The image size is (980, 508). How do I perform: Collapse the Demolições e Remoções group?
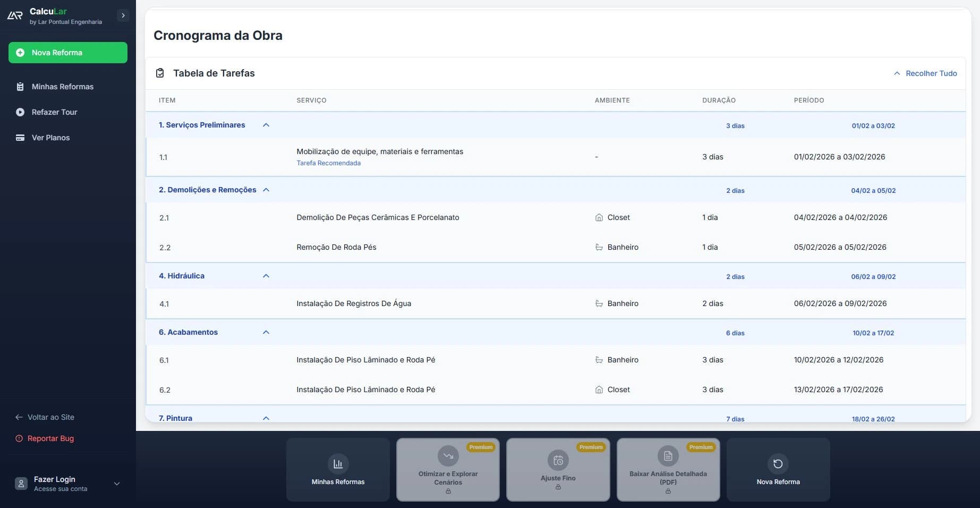tap(266, 190)
